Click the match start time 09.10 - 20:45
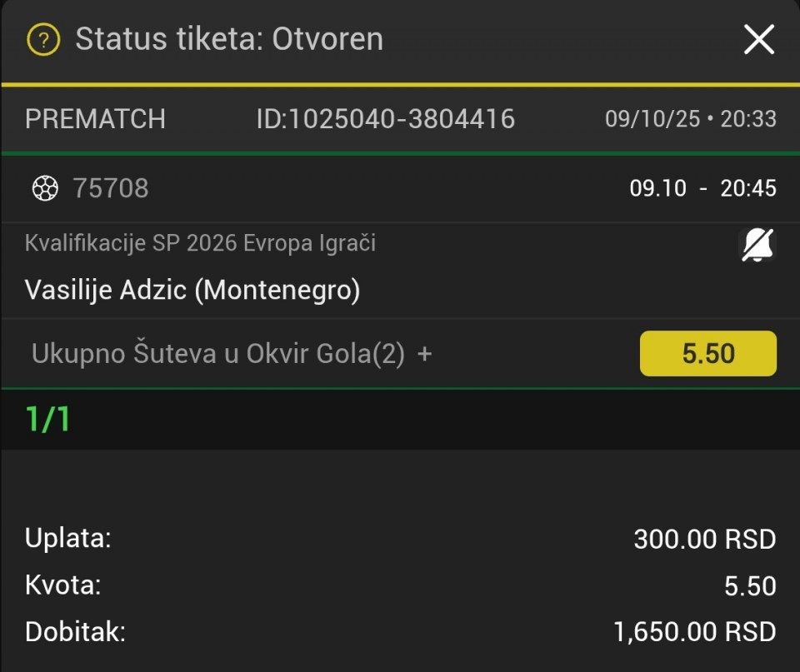Viewport: 800px width, 672px height. 702,189
